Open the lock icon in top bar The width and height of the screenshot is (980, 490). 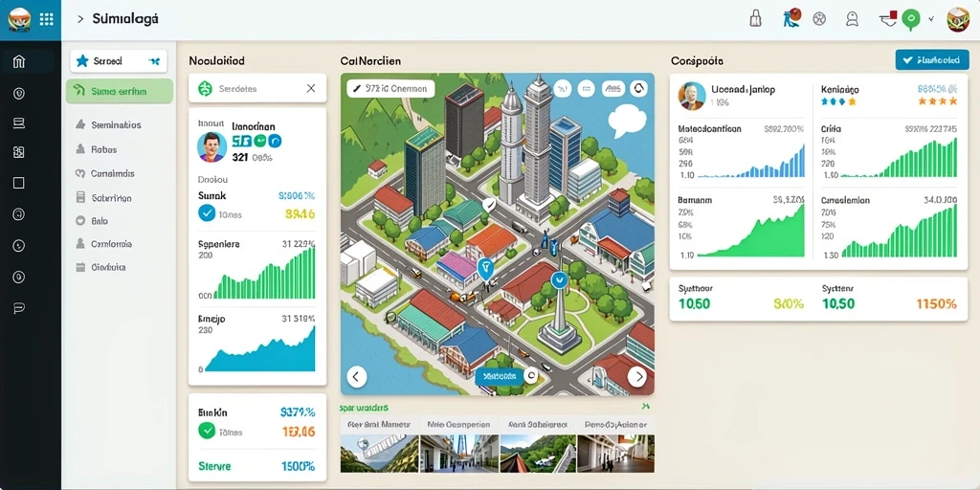coord(756,18)
